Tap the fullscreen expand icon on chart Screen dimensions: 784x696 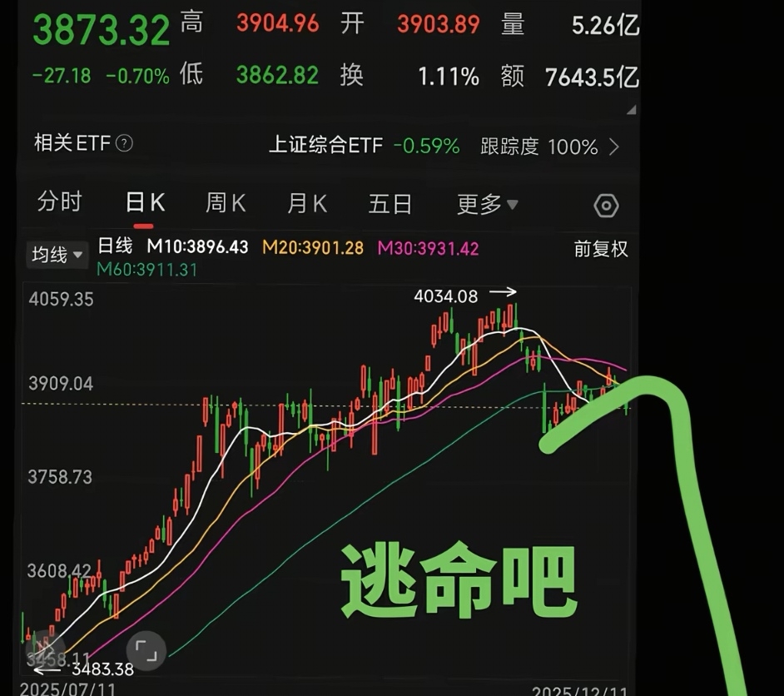[146, 650]
